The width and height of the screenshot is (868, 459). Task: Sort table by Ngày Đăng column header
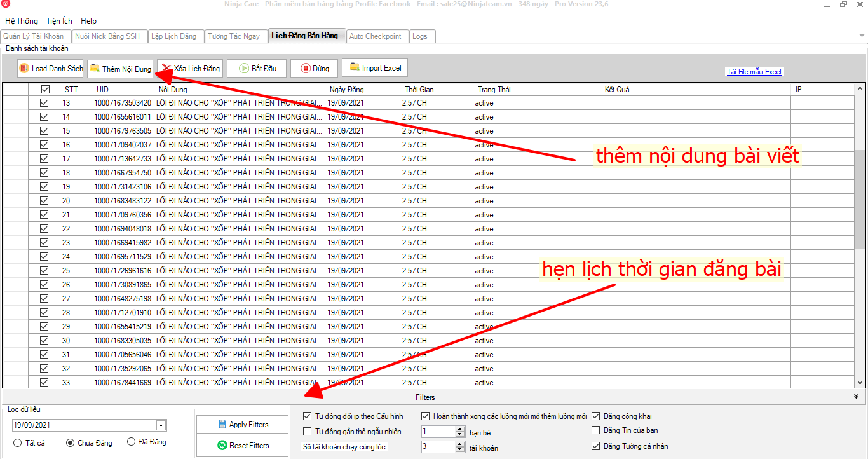coord(362,90)
